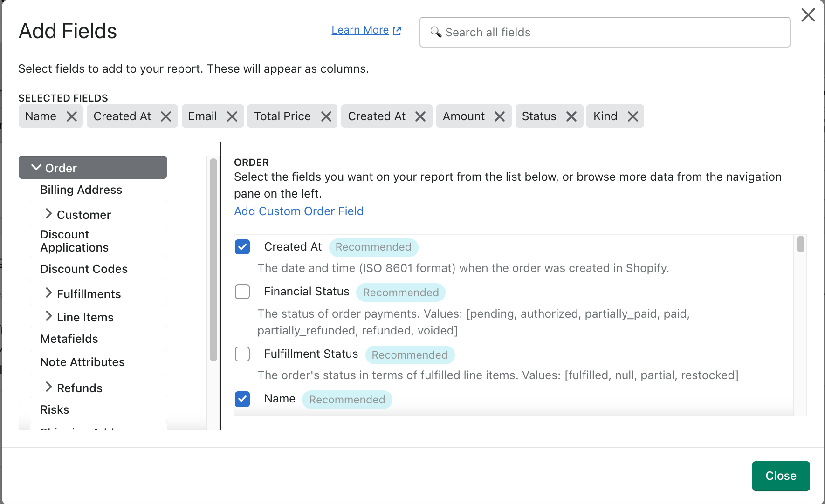Click the Recommended badge next to Fulfillment Status
This screenshot has width=825, height=504.
pos(410,355)
